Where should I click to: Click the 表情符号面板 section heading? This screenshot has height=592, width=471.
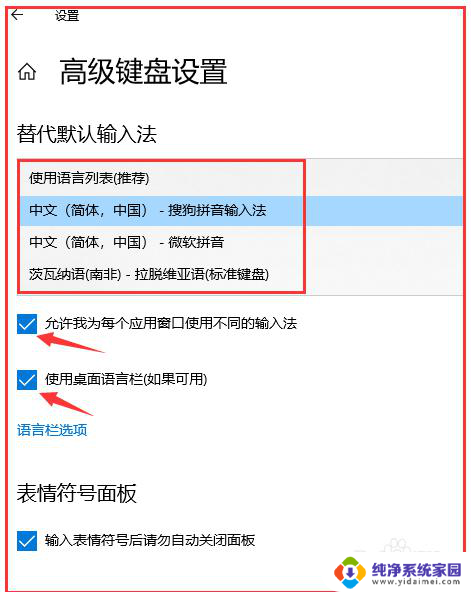(x=77, y=493)
